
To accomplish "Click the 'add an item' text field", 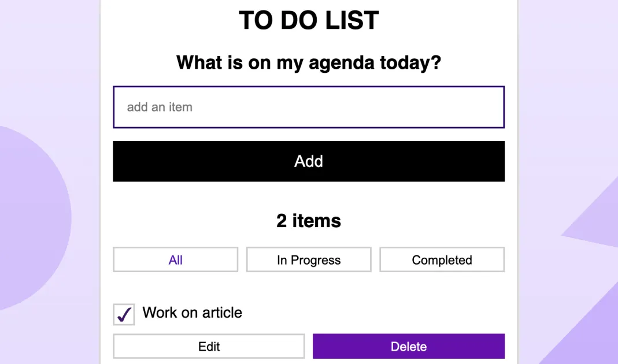I will [x=308, y=107].
